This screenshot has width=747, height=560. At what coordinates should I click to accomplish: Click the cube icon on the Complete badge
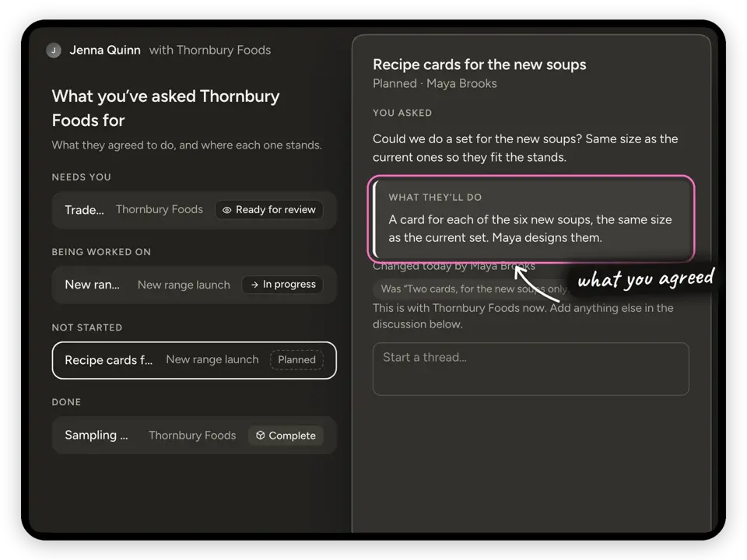[260, 436]
